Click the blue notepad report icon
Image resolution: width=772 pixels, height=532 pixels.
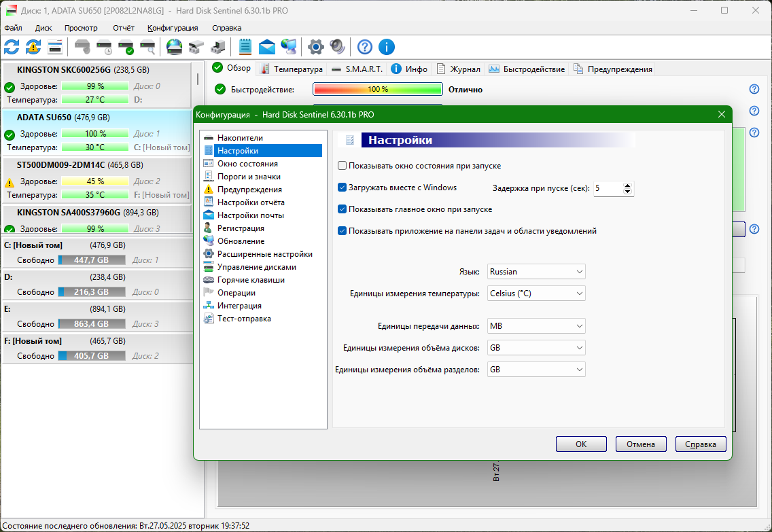tap(245, 48)
